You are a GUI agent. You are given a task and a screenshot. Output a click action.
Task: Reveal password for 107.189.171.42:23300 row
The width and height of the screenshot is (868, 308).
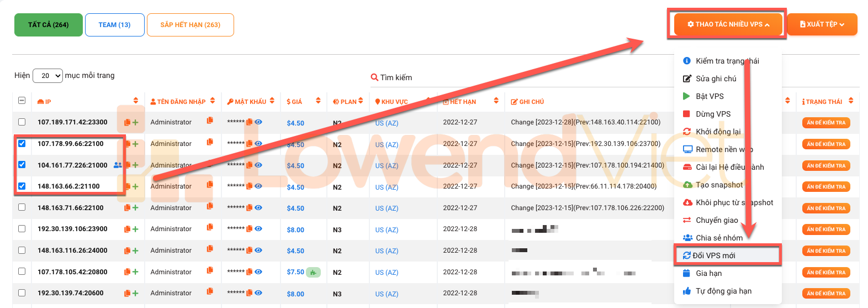[258, 122]
